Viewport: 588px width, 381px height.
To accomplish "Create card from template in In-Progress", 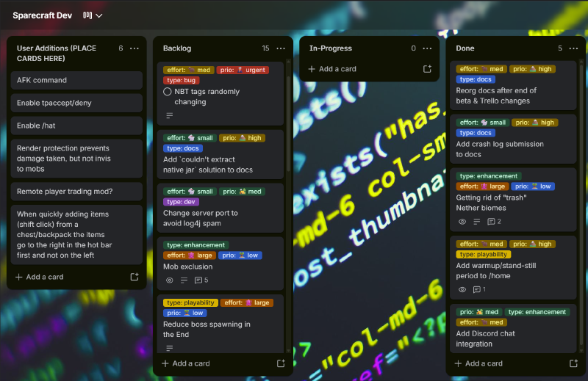I will 427,69.
